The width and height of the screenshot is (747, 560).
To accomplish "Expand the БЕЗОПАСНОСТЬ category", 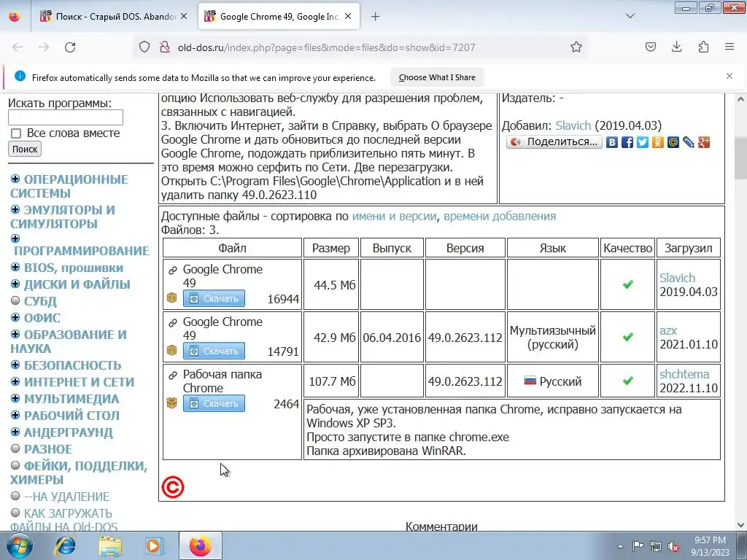I will (x=15, y=365).
